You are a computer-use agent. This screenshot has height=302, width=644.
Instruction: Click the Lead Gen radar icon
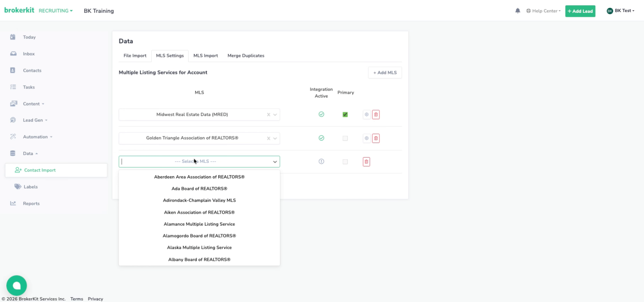coord(13,120)
